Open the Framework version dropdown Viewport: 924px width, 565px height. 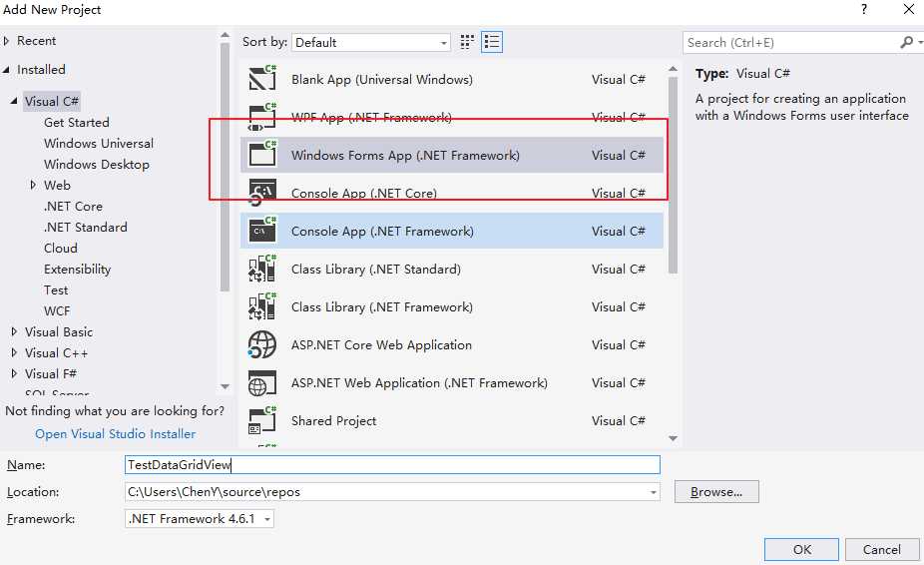tap(267, 519)
